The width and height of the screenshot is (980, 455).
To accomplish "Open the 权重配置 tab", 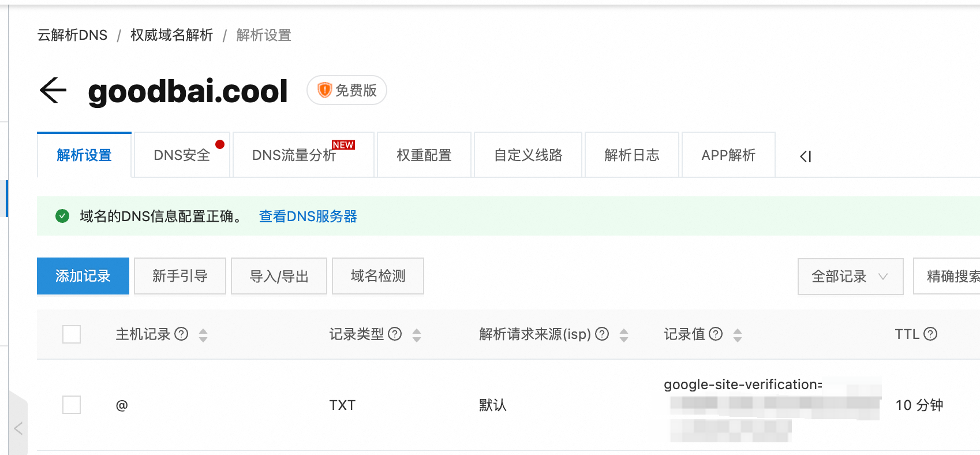I will [424, 155].
